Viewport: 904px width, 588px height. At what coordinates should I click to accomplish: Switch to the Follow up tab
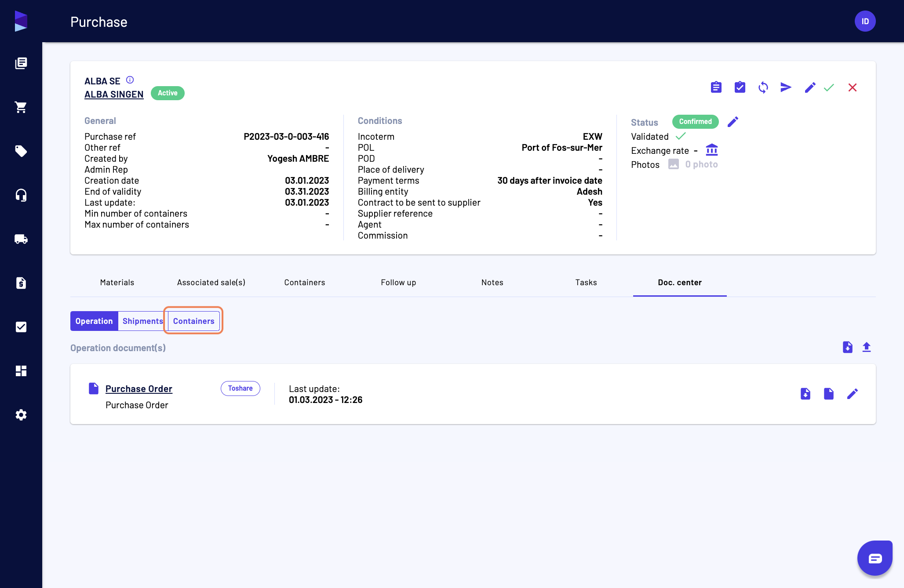pos(398,283)
